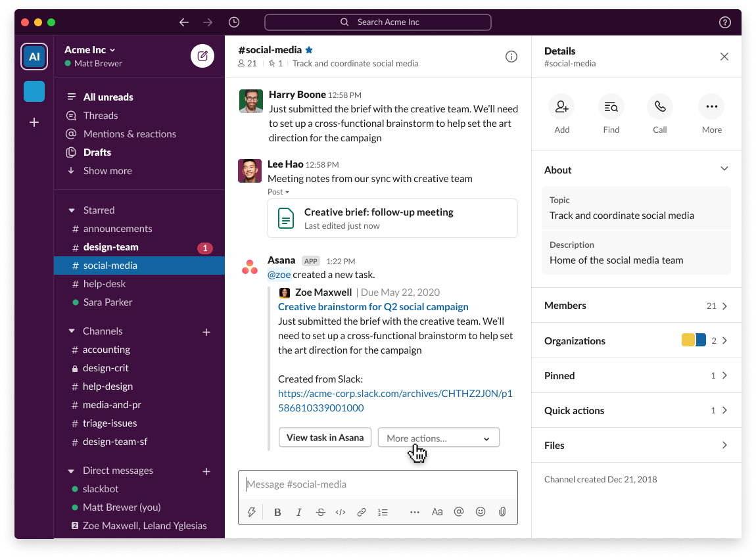Click the member count in header

[247, 64]
